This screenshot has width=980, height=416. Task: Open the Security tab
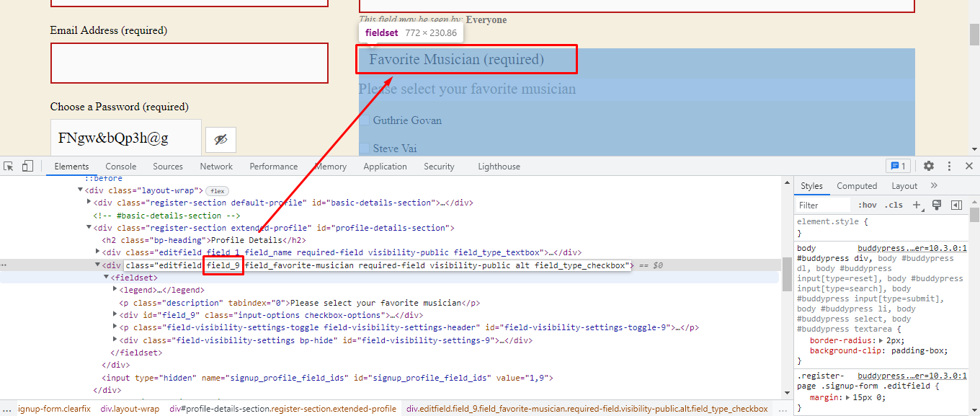(439, 166)
